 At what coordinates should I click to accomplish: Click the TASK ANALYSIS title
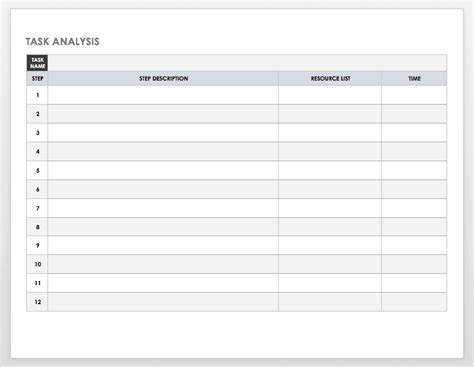[63, 42]
